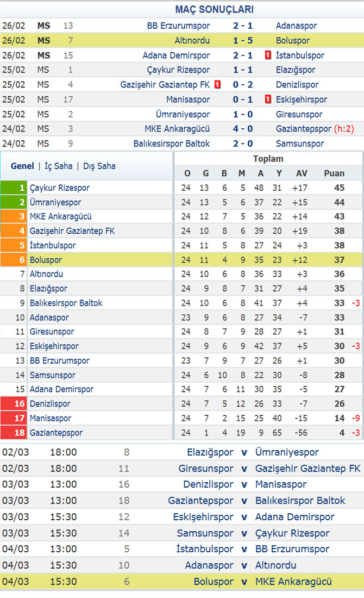Select the Genel standings tab
This screenshot has width=364, height=598.
click(x=22, y=166)
